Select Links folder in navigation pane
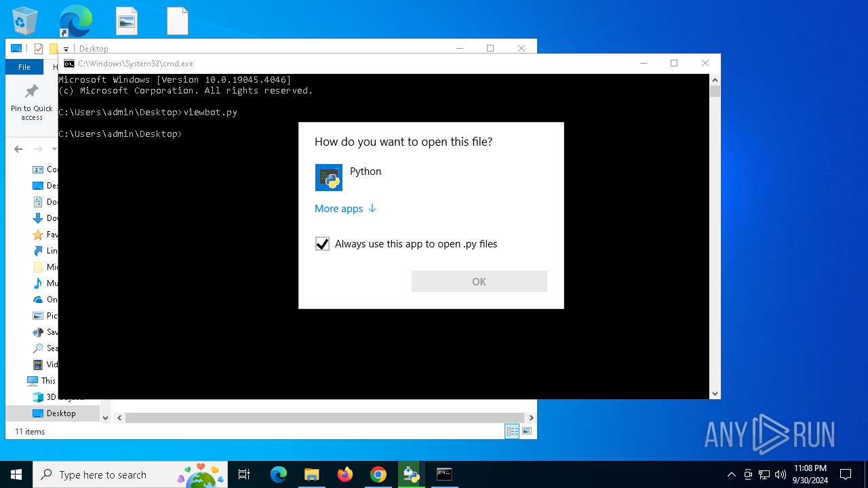 [x=45, y=251]
